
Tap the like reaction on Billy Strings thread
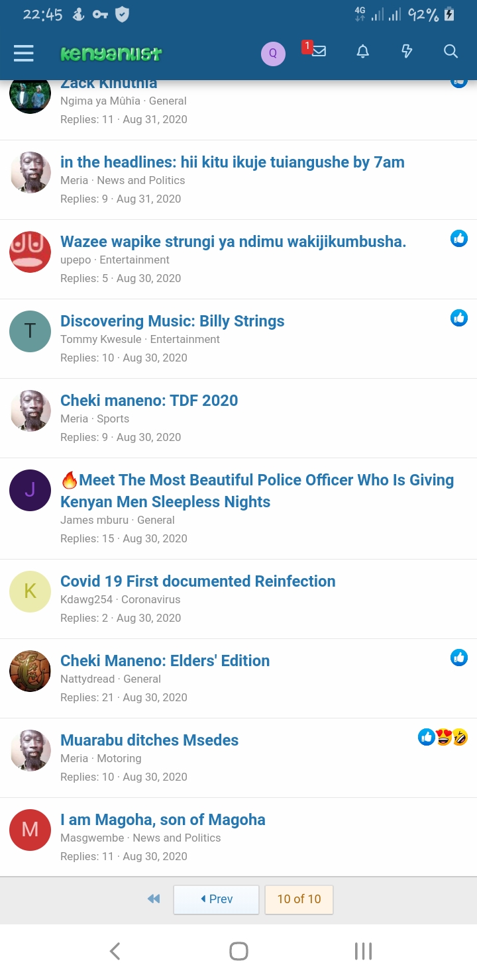pyautogui.click(x=459, y=318)
